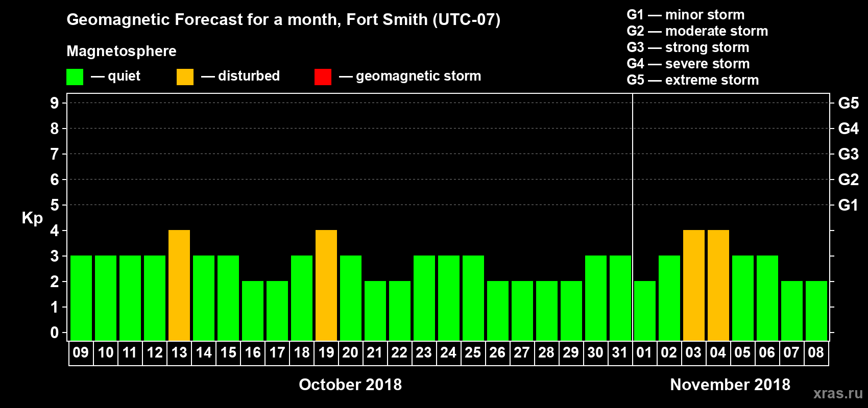Image resolution: width=868 pixels, height=408 pixels.
Task: Click the date label 19
Action: [326, 353]
